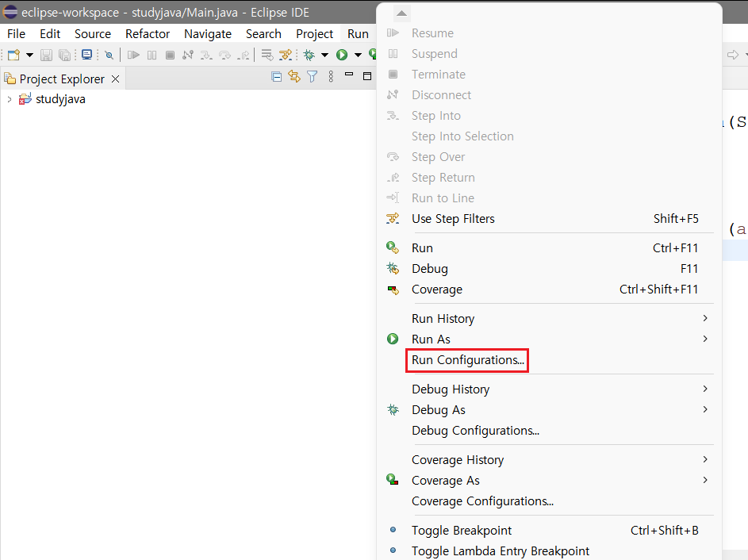Screen dimensions: 748x560
Task: Choose Toggle Lambda Entry Breakpoint entry
Action: point(549,551)
